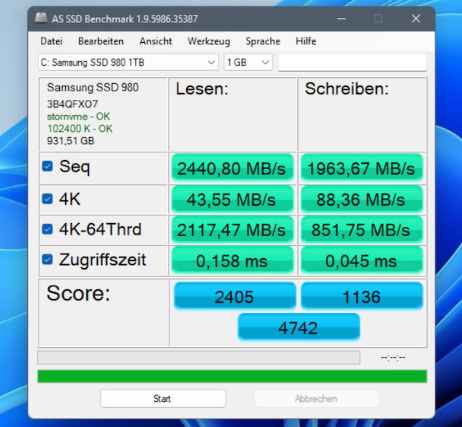Click the write access time 0,045 ms
The height and width of the screenshot is (427, 462).
[x=362, y=260]
